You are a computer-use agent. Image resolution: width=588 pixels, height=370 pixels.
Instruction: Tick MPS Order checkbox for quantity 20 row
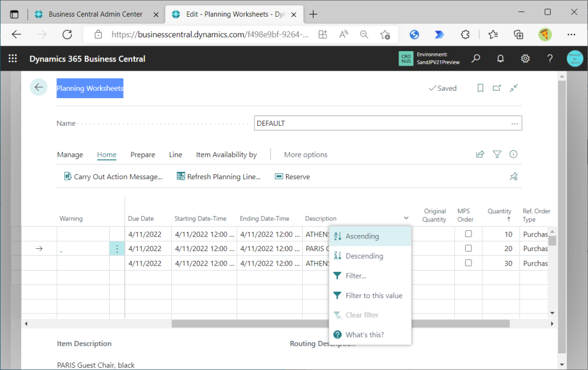coord(469,248)
